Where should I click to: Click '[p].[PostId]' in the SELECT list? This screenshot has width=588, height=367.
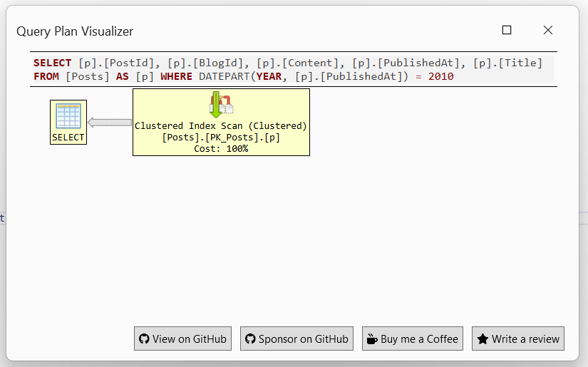point(116,63)
